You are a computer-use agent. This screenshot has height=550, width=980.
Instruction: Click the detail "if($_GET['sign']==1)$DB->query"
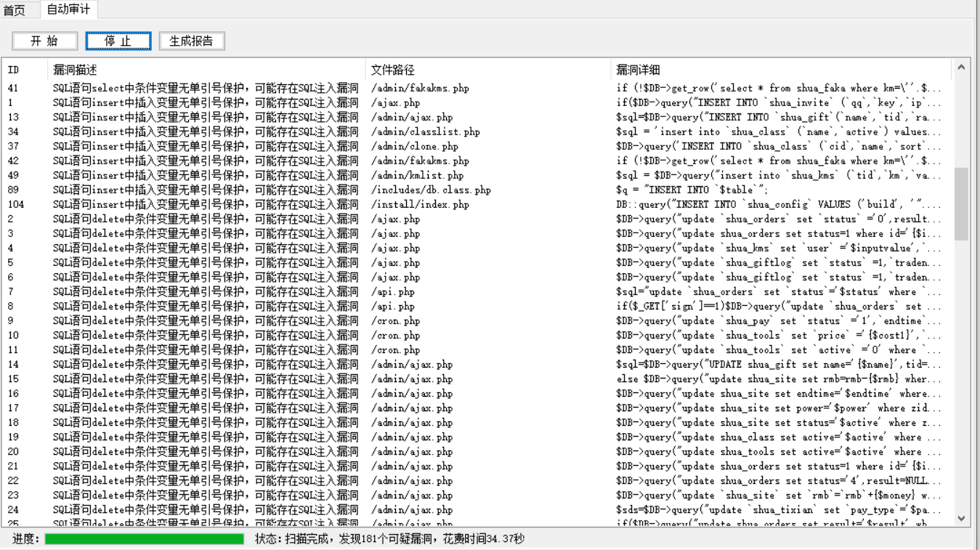tap(778, 306)
